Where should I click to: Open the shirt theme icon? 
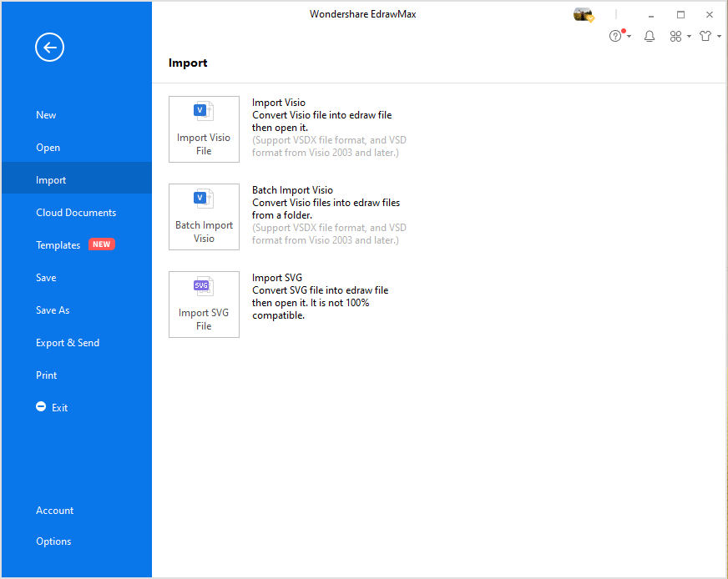pos(705,36)
